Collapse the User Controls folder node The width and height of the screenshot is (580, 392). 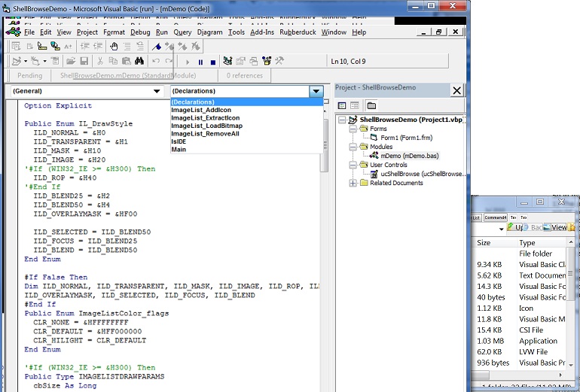click(x=353, y=165)
